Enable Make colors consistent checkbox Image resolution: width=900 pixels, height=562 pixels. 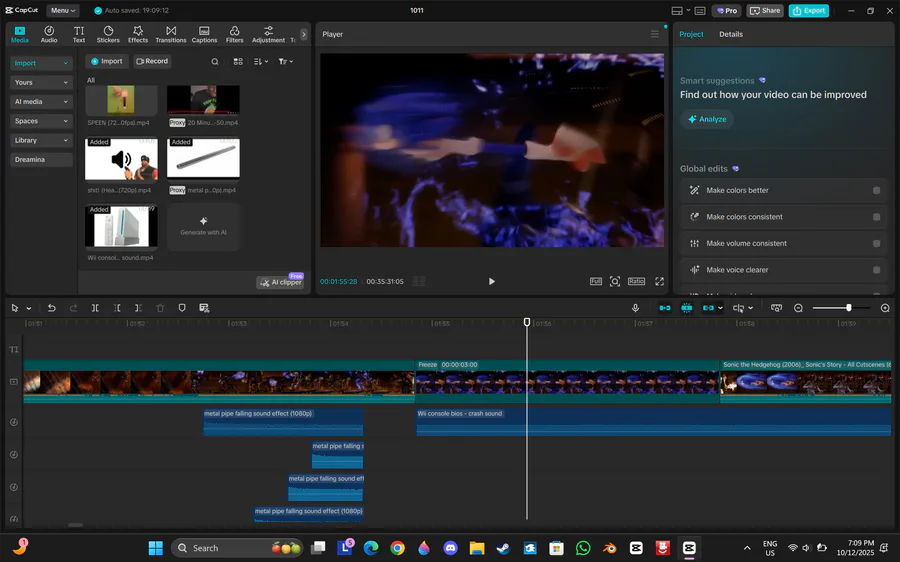pyautogui.click(x=876, y=217)
